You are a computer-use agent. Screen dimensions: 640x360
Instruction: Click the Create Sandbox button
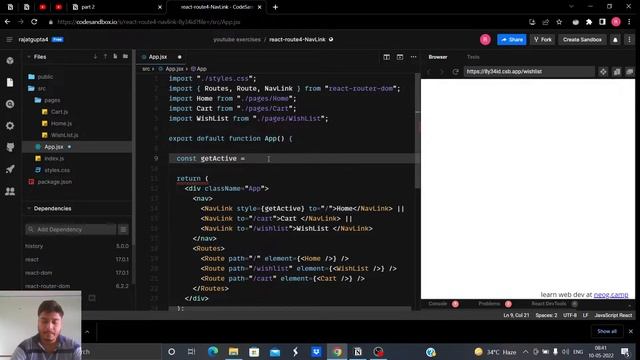(x=582, y=40)
